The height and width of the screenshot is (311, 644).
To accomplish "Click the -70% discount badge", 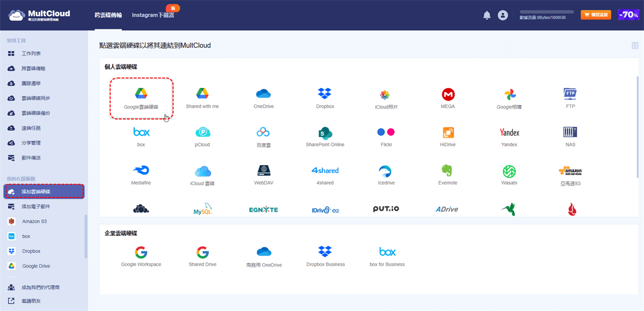I will [x=628, y=15].
